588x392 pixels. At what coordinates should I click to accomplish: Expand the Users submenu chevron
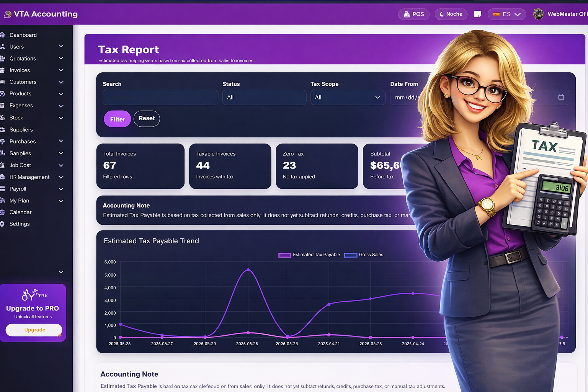[61, 46]
